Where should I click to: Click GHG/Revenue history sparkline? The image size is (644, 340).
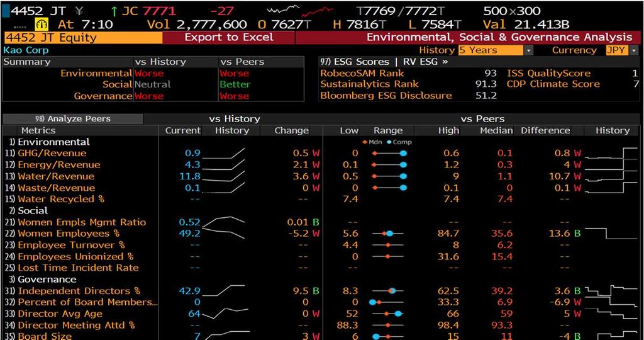tap(224, 153)
